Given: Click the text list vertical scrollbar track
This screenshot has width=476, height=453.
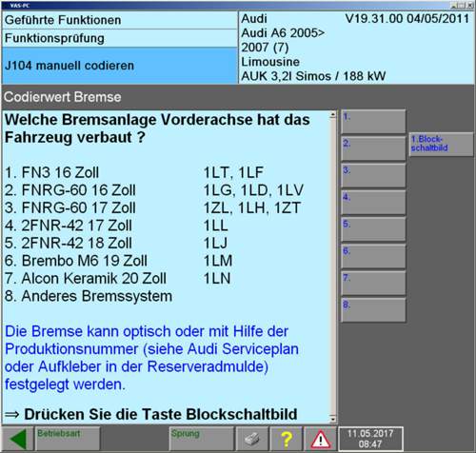Looking at the screenshot, I should pos(333,266).
